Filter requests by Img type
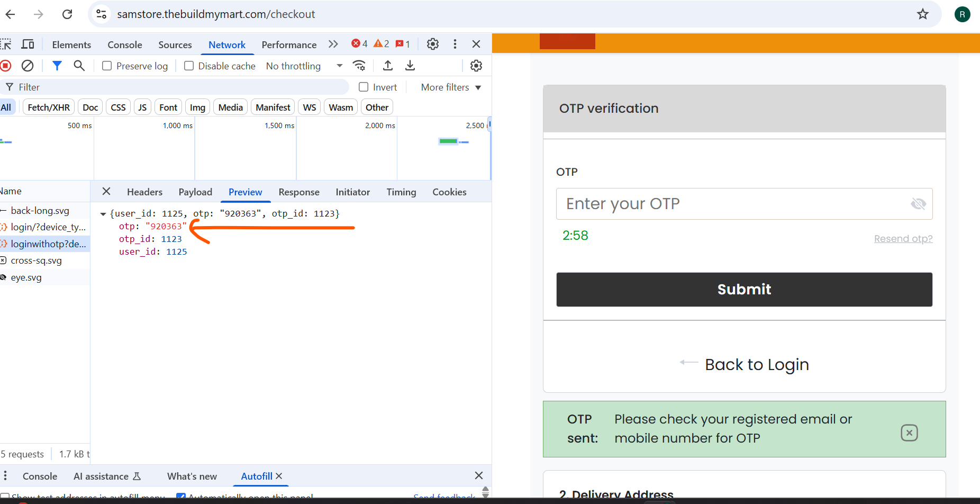 (197, 107)
